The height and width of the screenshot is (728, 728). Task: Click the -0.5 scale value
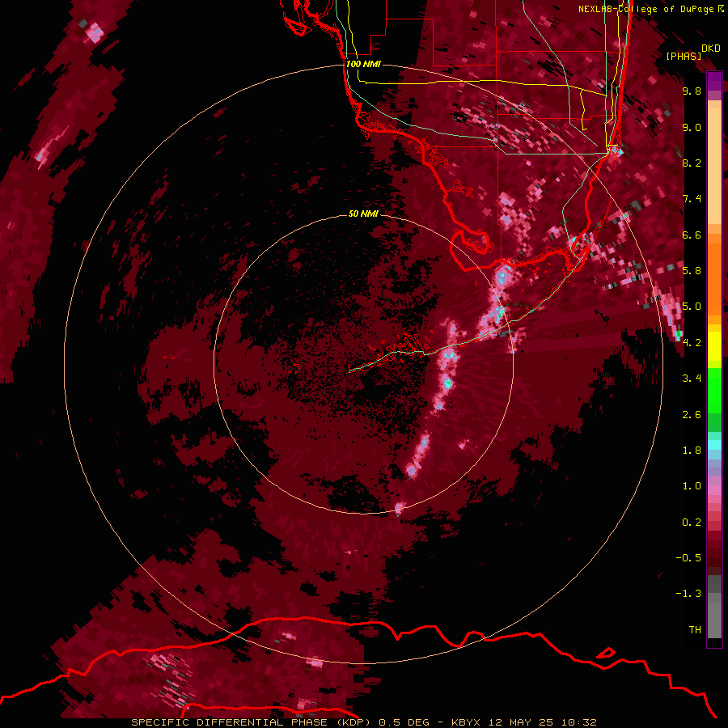click(688, 558)
